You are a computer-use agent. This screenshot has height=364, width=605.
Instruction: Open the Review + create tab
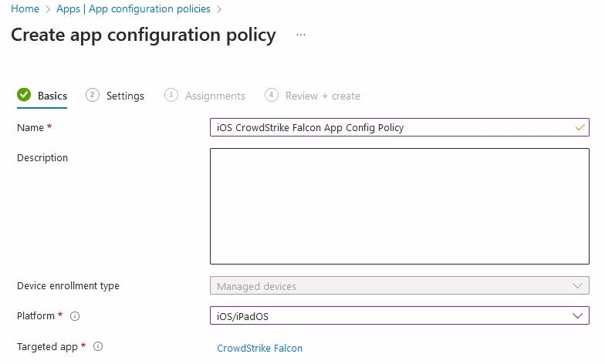(323, 96)
